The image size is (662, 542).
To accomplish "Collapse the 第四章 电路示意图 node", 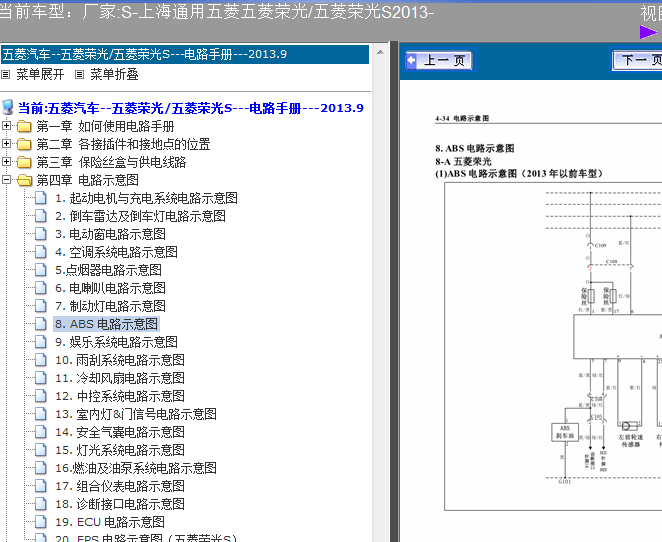I will (x=6, y=180).
